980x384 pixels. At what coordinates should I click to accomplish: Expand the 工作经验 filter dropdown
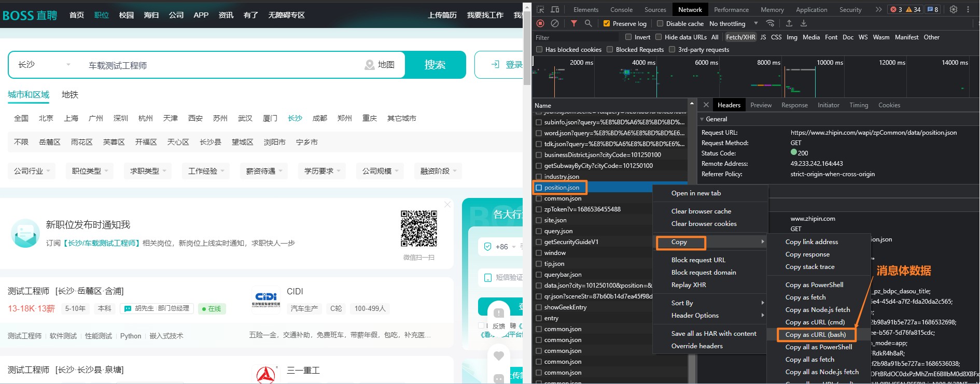pos(206,171)
